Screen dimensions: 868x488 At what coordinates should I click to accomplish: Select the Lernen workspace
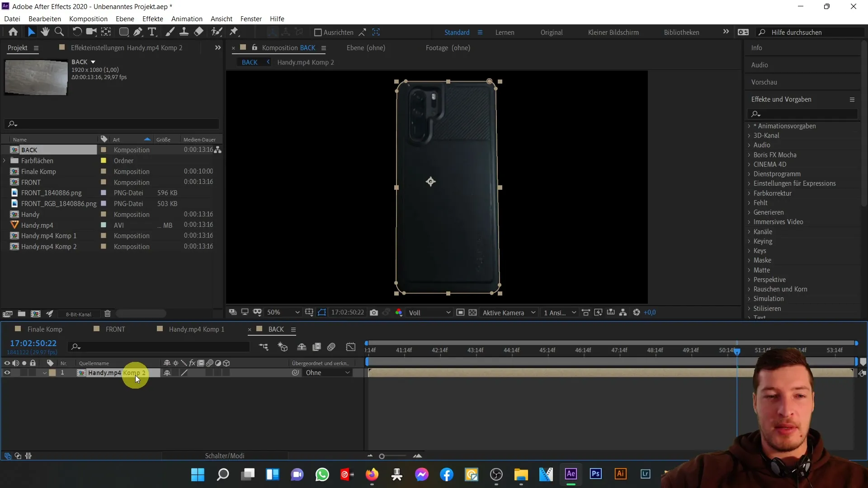[505, 33]
